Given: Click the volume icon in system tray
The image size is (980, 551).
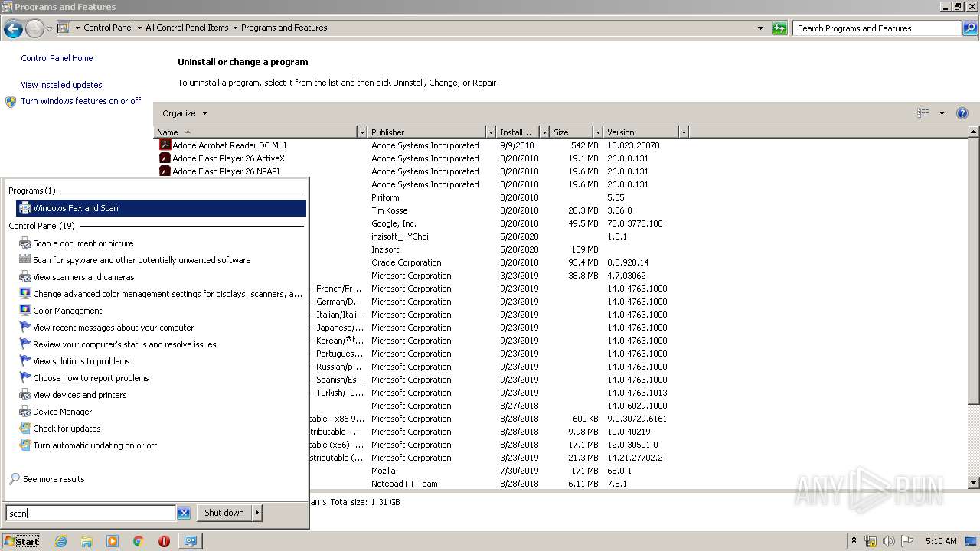Looking at the screenshot, I should (x=888, y=541).
